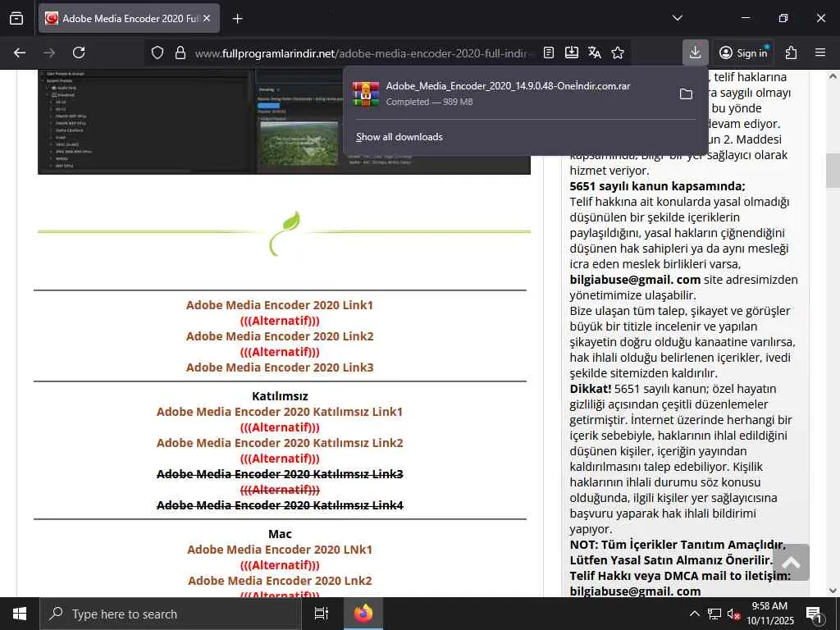840x630 pixels.
Task: Open downloaded Adobe_Media_Encoder rar file entry
Action: [508, 94]
